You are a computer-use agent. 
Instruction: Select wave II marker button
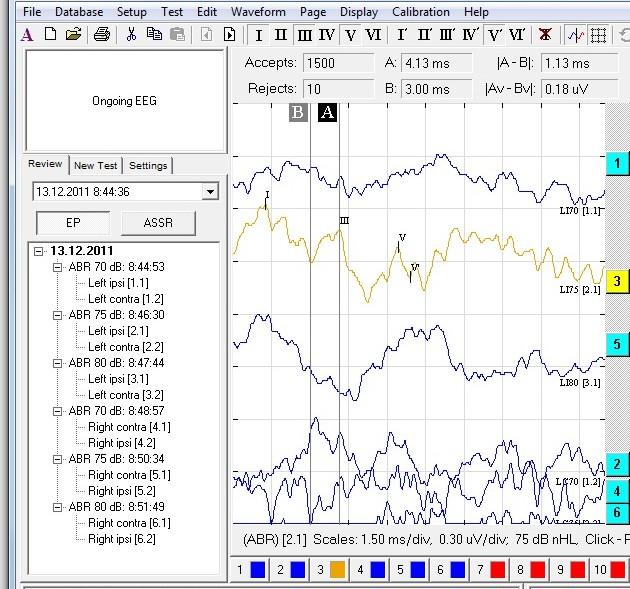[x=281, y=35]
